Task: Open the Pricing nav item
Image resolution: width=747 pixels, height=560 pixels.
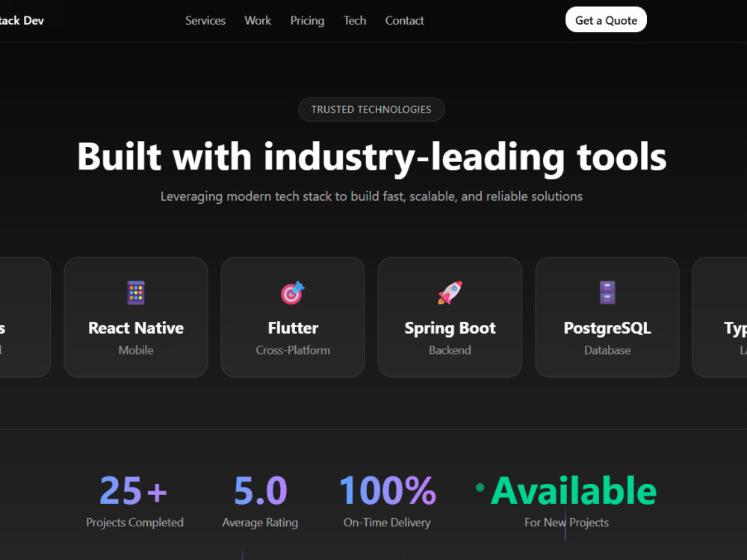Action: tap(307, 20)
